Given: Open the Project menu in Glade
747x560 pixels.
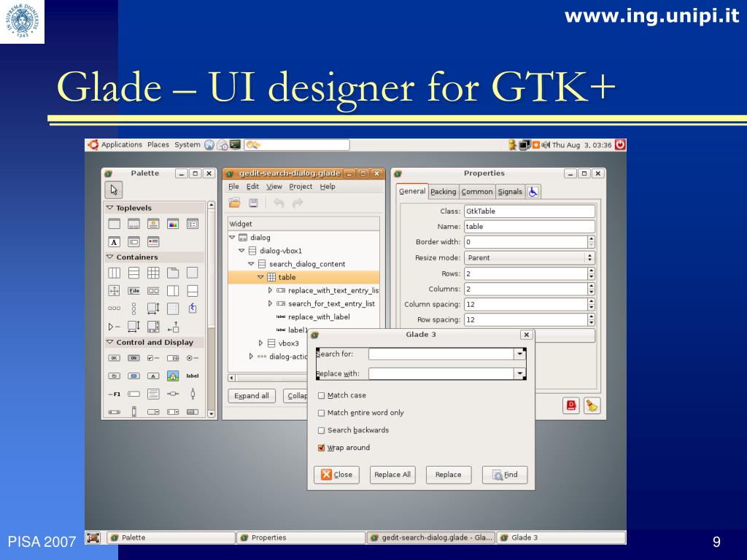Looking at the screenshot, I should coord(301,187).
